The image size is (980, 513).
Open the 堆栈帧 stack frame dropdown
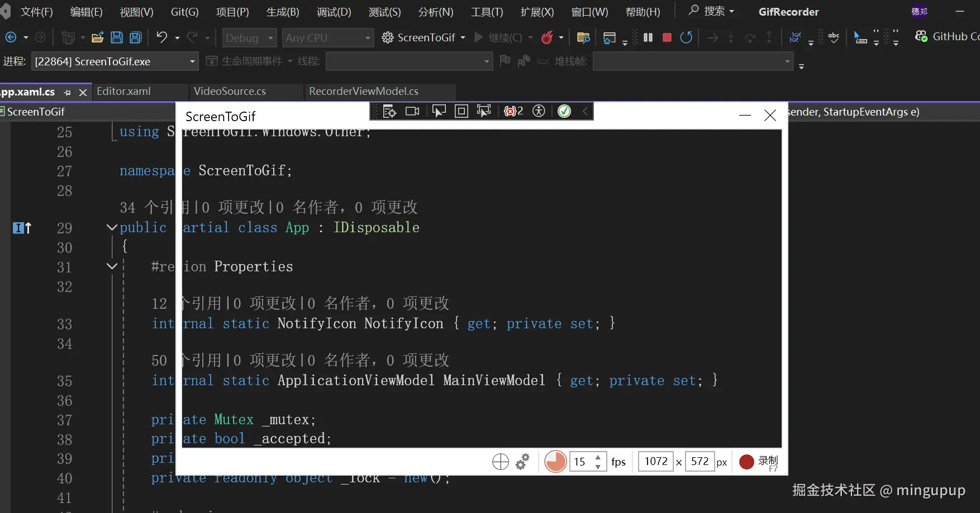coord(693,61)
